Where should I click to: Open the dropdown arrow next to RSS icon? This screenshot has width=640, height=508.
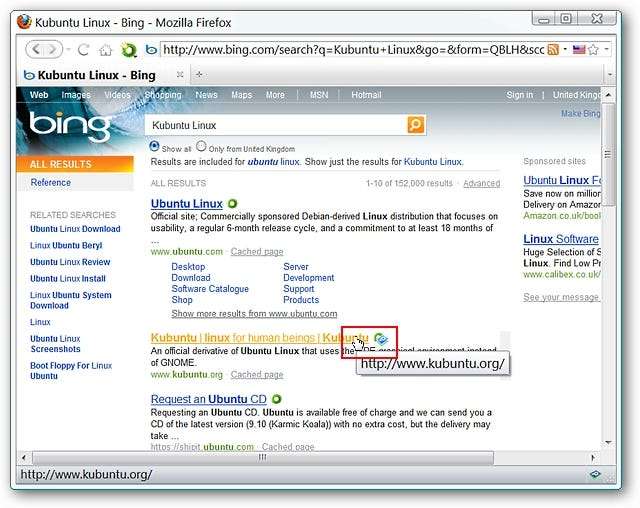coord(565,49)
